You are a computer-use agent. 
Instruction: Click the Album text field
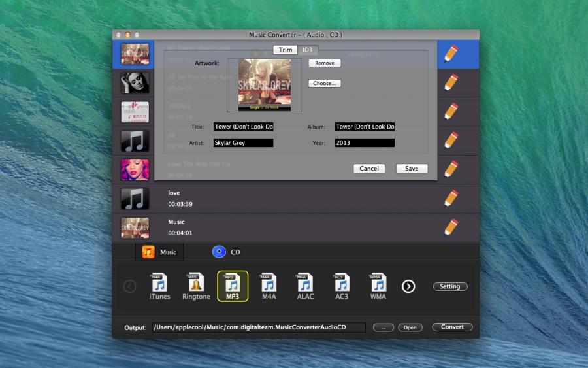coord(365,127)
